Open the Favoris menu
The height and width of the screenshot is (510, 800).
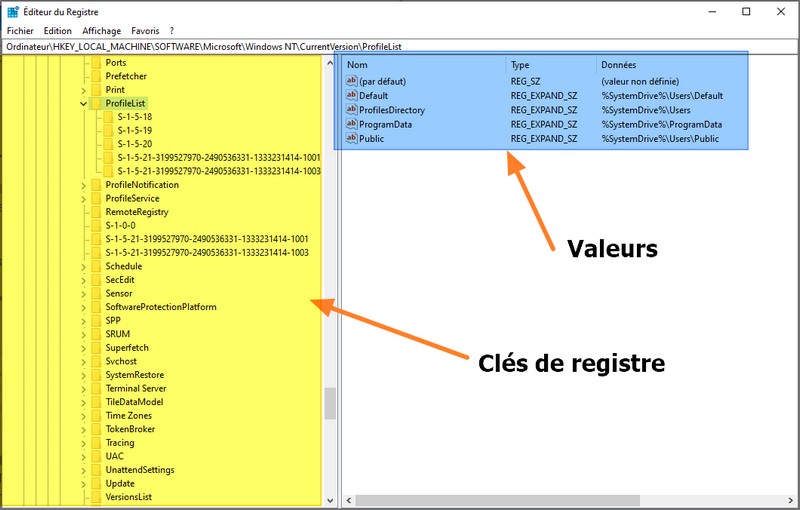coord(145,31)
